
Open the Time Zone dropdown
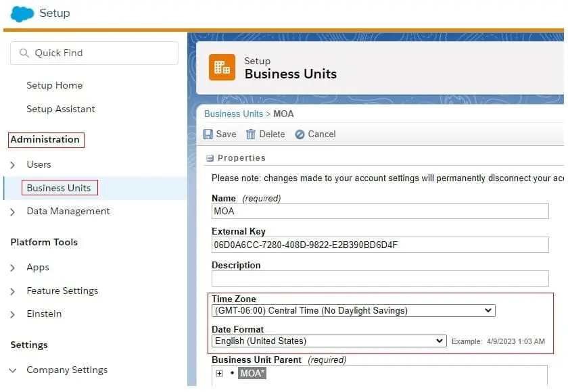(353, 311)
